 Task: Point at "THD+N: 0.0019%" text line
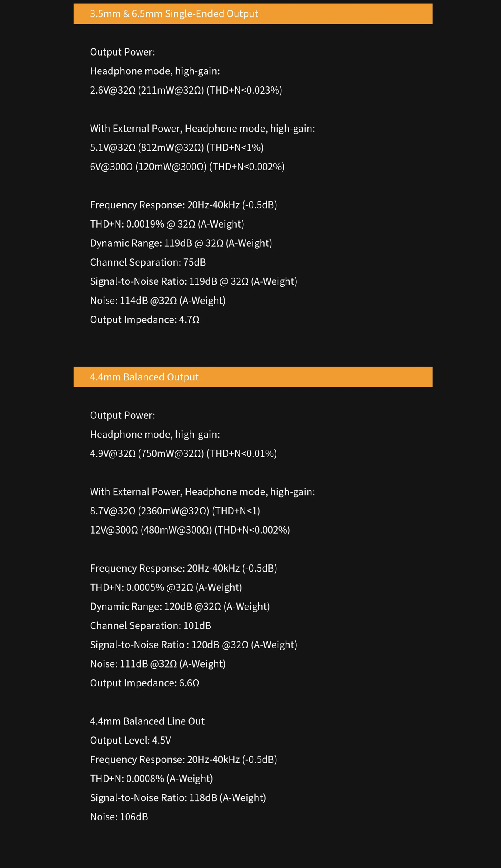[x=167, y=224]
